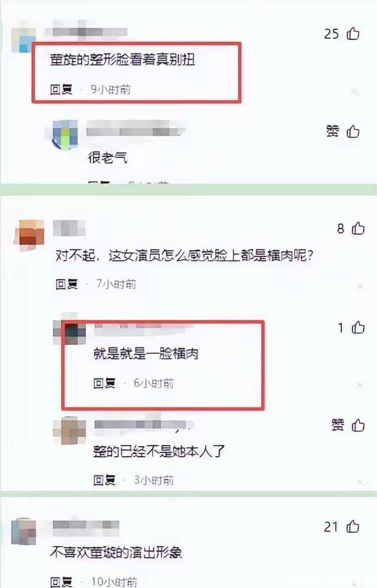Dismiss icon beside the 7小时前 comment
Viewport: 377px width, 588px height.
pos(360,287)
